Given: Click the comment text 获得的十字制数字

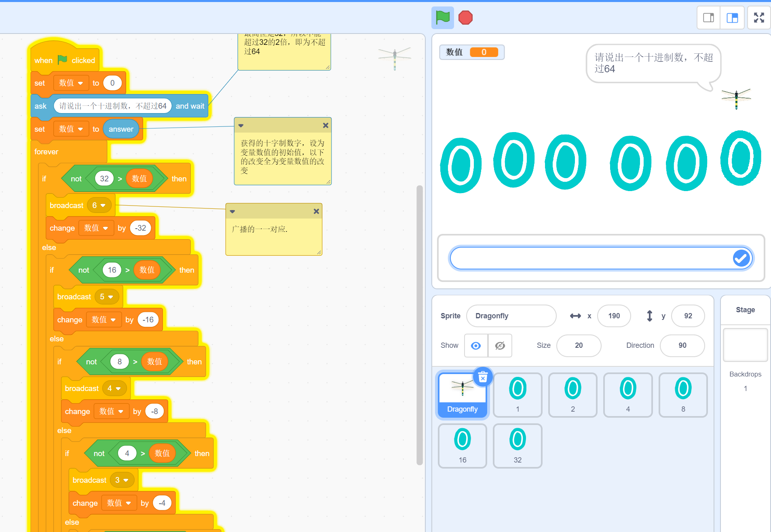Looking at the screenshot, I should click(x=283, y=157).
